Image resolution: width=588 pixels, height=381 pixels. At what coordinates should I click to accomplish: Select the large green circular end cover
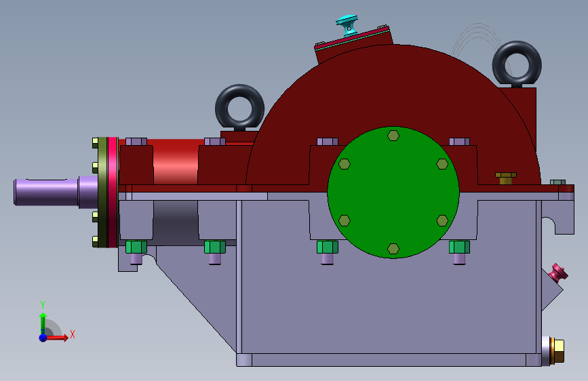click(393, 193)
